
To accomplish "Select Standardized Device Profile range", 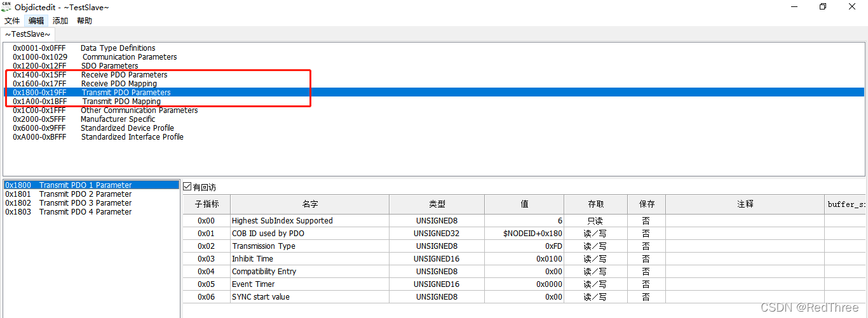I will [x=433, y=128].
